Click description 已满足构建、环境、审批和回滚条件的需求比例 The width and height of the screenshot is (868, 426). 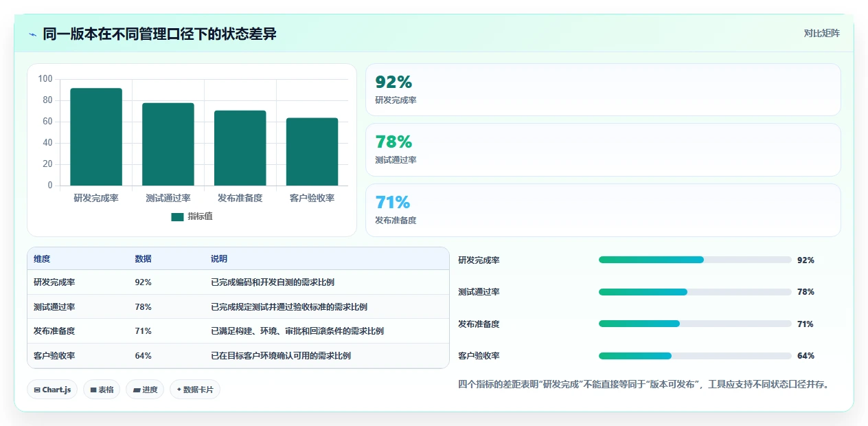[x=297, y=331]
